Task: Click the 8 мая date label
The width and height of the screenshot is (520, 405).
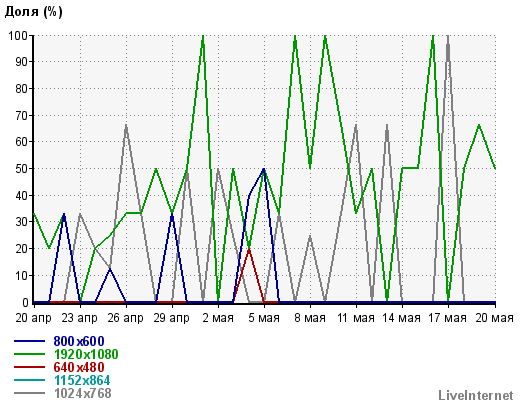Action: 310,318
